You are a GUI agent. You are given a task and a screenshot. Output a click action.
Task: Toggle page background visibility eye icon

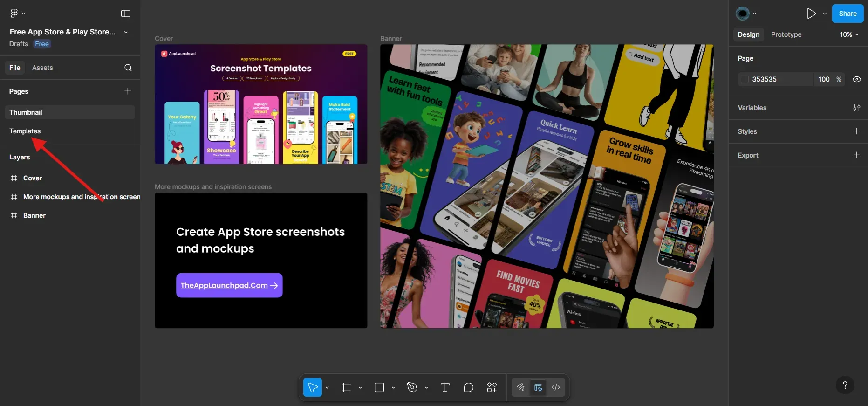pyautogui.click(x=856, y=79)
